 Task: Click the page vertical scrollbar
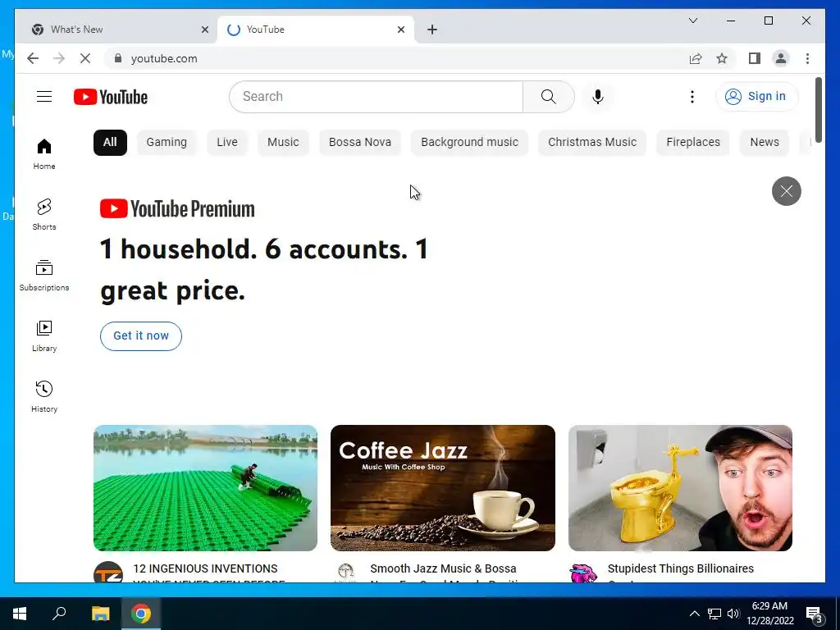818,110
